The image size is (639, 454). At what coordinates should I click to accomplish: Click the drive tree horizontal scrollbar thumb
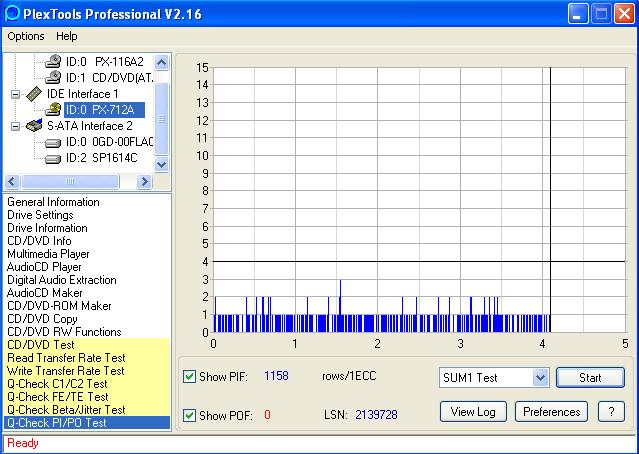(x=71, y=181)
